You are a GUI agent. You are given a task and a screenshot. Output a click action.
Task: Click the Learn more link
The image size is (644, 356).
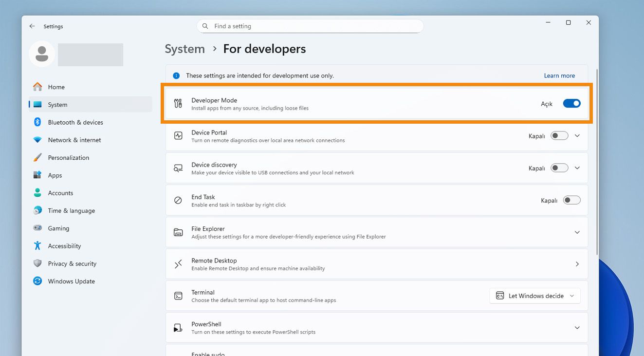pos(559,75)
